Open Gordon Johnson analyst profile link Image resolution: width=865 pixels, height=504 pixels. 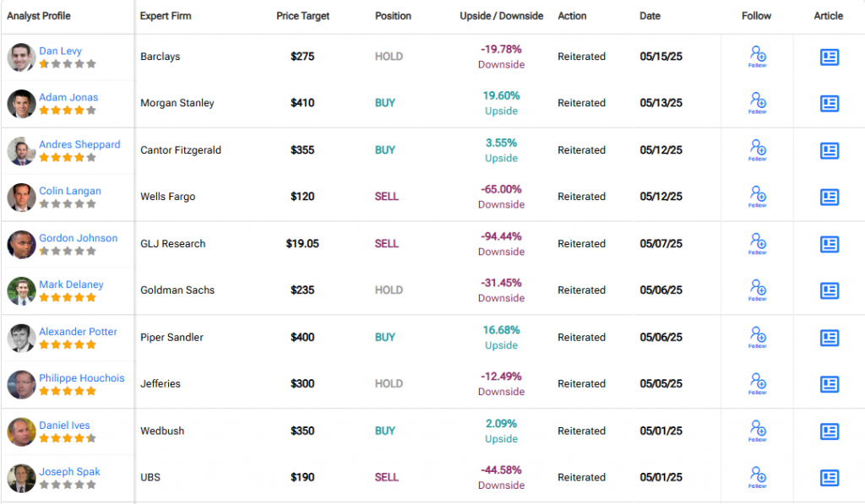(x=79, y=238)
